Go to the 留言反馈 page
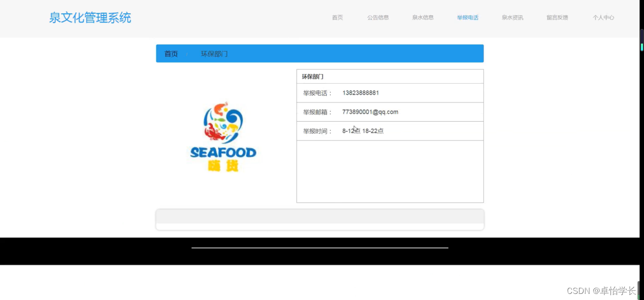Viewport: 644px width, 300px height. (557, 18)
